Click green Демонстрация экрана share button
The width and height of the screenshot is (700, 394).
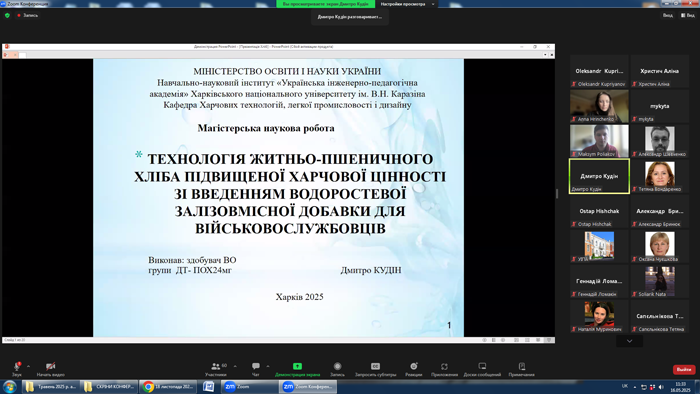[x=297, y=369]
